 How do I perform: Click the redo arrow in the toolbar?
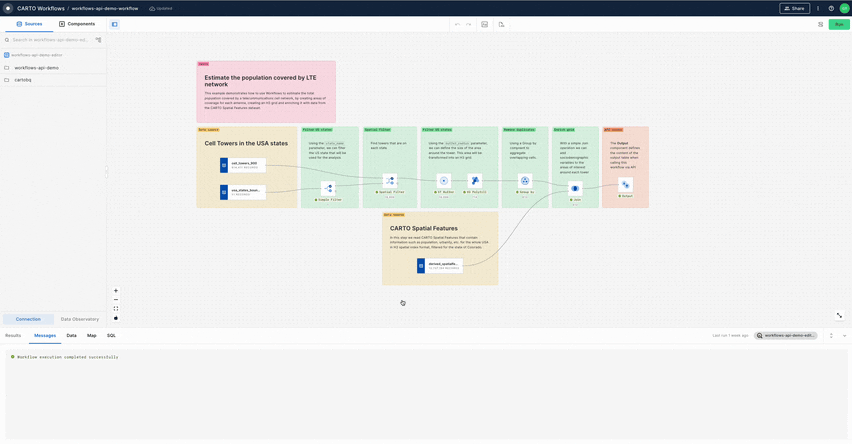468,24
